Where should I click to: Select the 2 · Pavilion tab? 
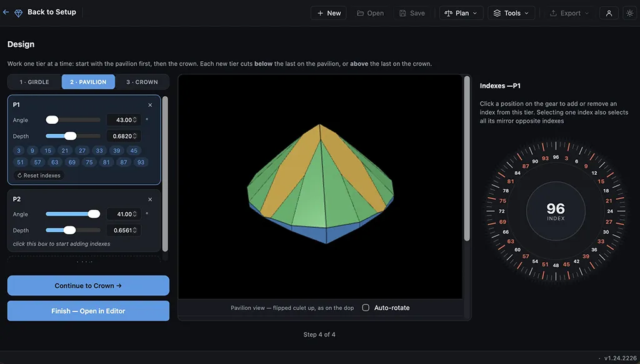coord(88,82)
